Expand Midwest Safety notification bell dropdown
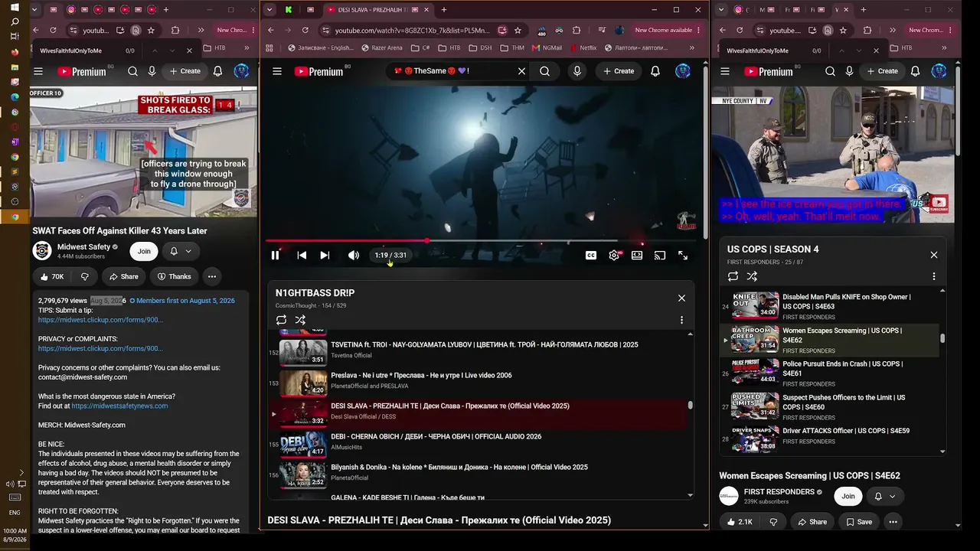This screenshot has width=980, height=551. coord(181,251)
